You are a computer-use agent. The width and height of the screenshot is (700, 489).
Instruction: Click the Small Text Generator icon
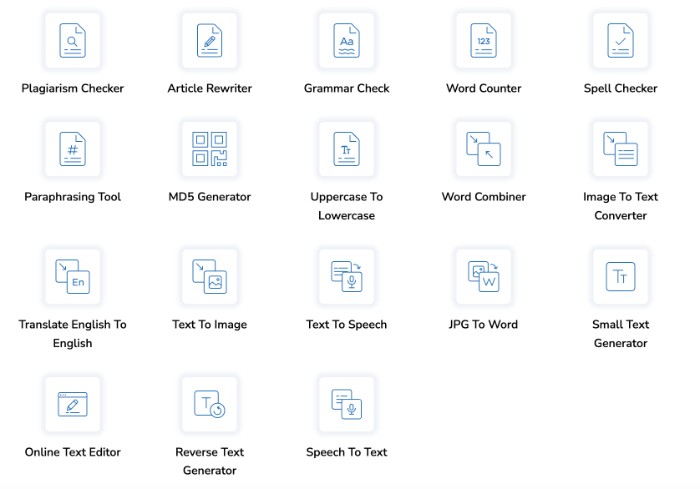[x=621, y=277]
